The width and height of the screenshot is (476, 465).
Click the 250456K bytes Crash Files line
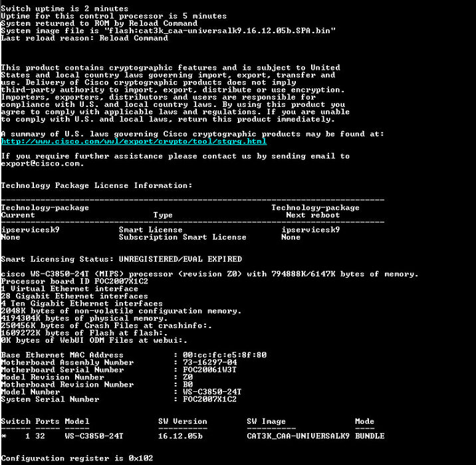(106, 325)
